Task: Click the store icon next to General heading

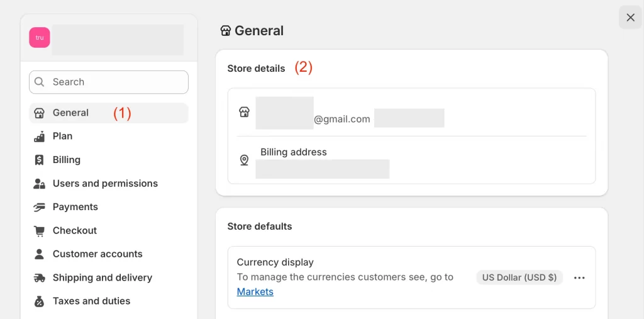Action: pyautogui.click(x=226, y=31)
